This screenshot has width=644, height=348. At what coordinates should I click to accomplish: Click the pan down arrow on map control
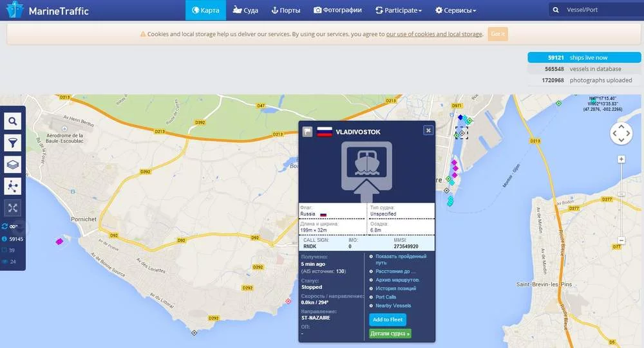pos(621,140)
